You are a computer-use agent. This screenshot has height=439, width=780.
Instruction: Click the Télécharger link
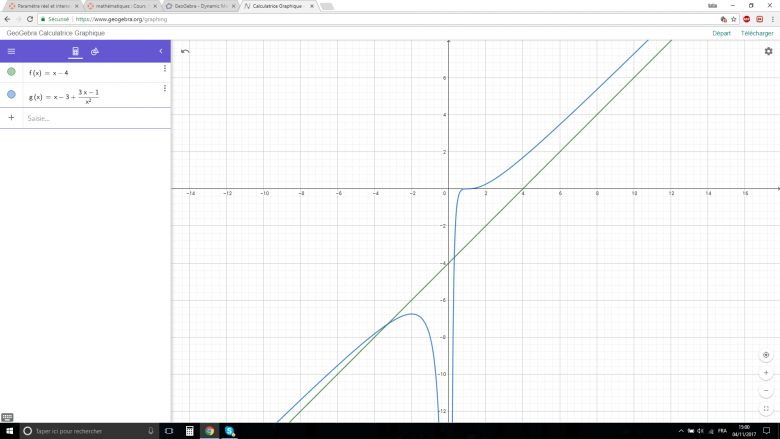[757, 33]
